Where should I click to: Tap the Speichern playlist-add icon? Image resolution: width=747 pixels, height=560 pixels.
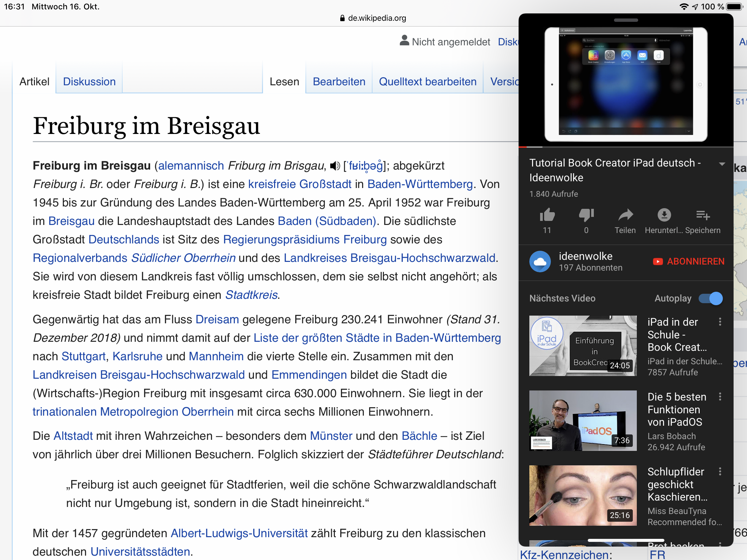point(703,215)
